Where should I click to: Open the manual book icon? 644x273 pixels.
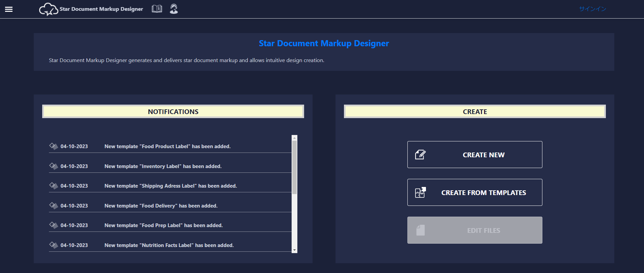click(x=157, y=9)
